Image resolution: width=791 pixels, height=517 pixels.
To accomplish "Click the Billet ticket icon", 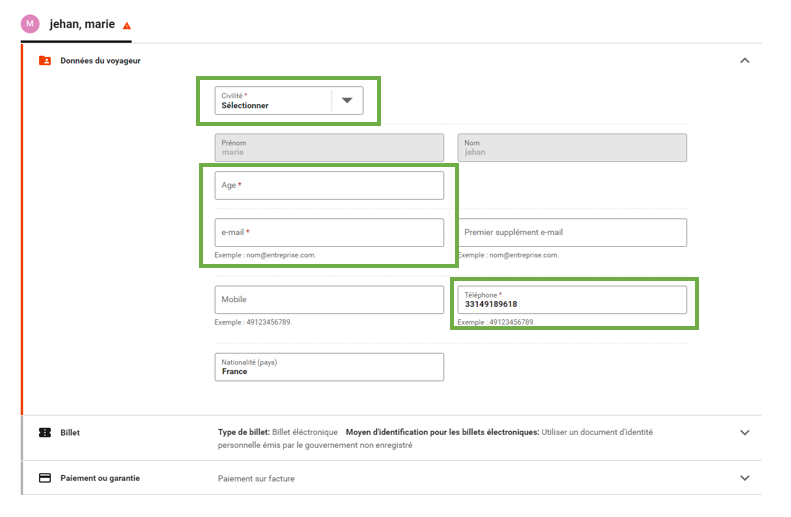I will pyautogui.click(x=45, y=433).
